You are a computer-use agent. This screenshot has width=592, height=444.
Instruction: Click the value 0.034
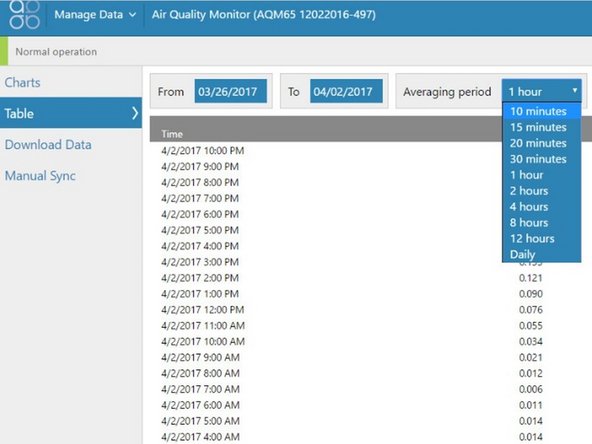530,341
